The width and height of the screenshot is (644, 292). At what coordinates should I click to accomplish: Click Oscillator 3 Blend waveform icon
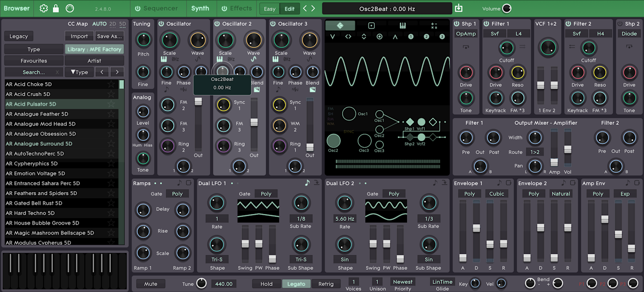pyautogui.click(x=313, y=90)
